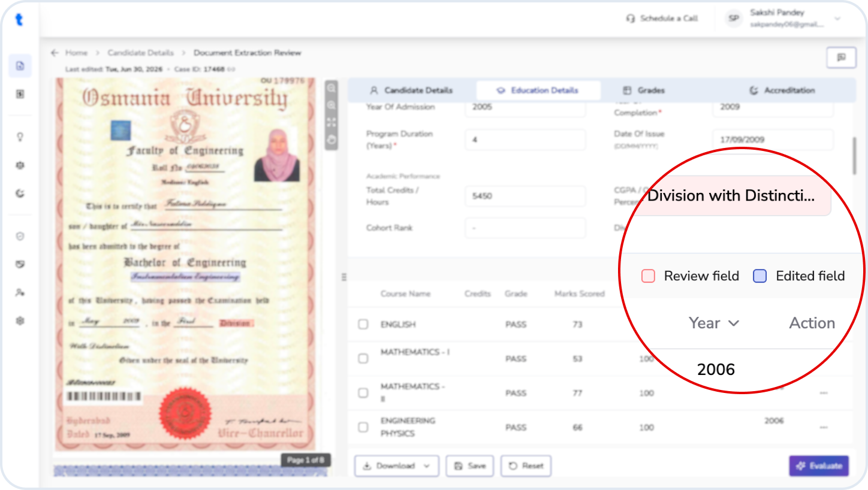868x490 pixels.
Task: Click the fit-to-screen icon in the viewer
Action: pos(331,122)
